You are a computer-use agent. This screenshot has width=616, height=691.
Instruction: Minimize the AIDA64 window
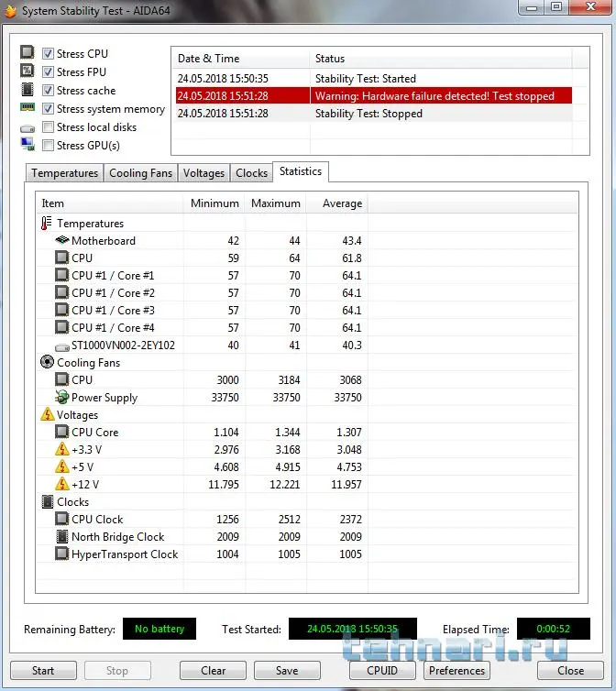point(533,7)
